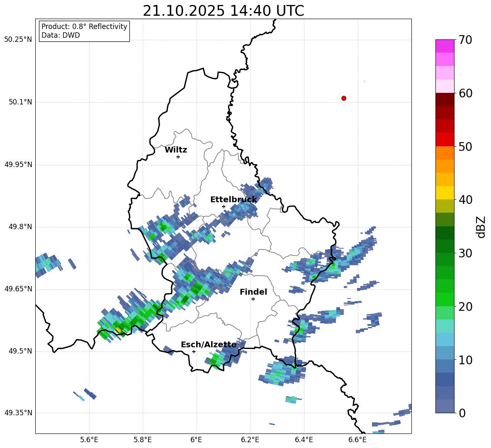Click the 6°E longitude label
Screen dimensions: 491x448
196,440
